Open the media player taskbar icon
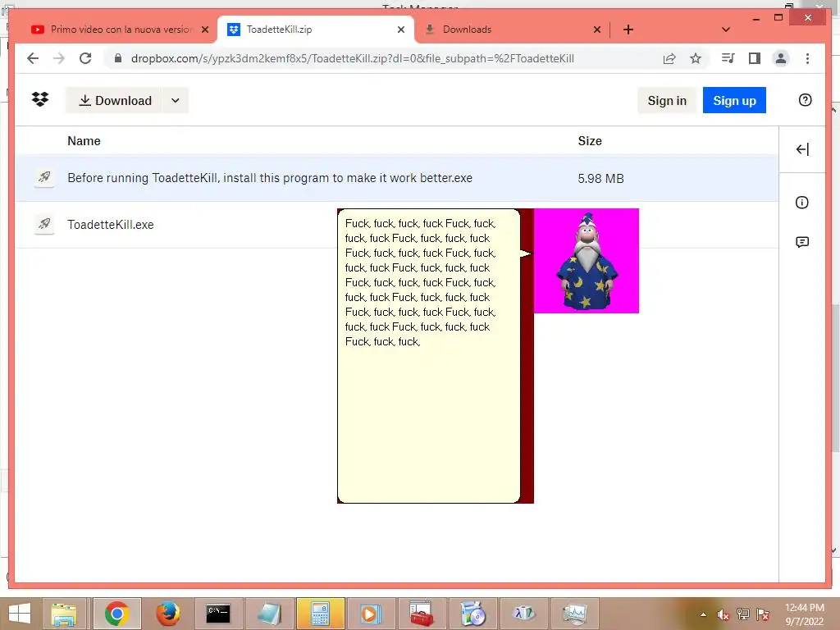 coord(370,614)
